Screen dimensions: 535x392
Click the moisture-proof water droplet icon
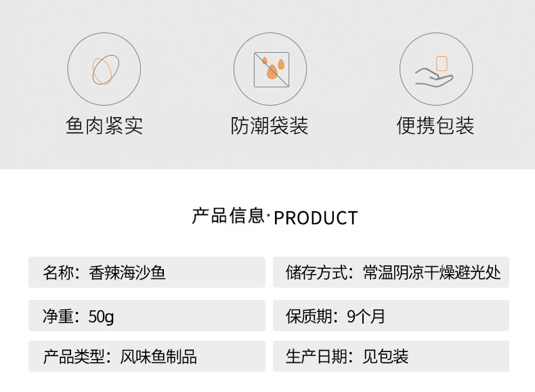pyautogui.click(x=270, y=69)
